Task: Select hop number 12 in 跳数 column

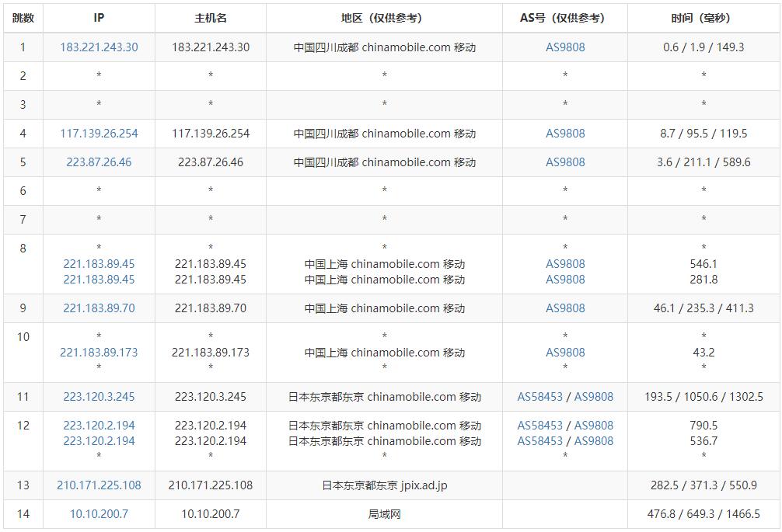Action: click(x=23, y=426)
